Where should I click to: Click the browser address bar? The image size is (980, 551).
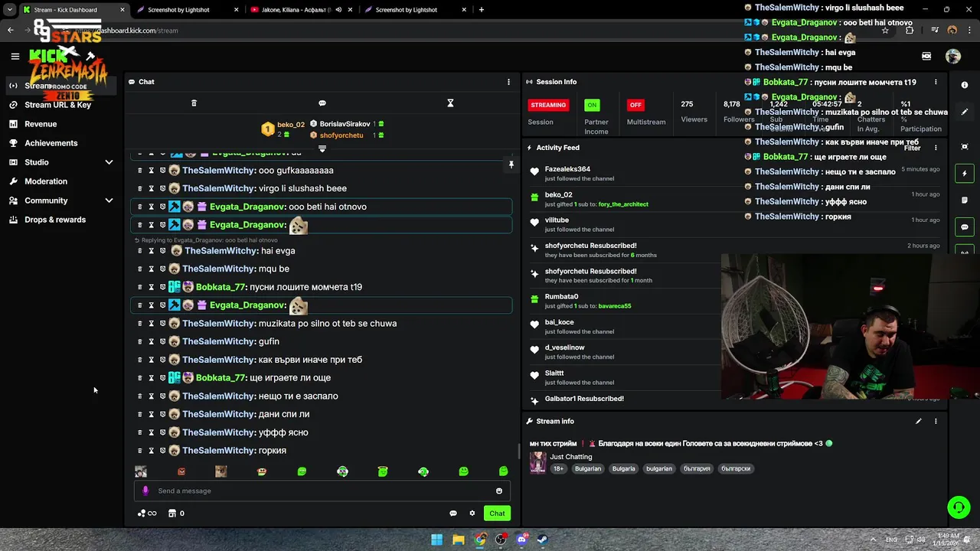pos(475,31)
